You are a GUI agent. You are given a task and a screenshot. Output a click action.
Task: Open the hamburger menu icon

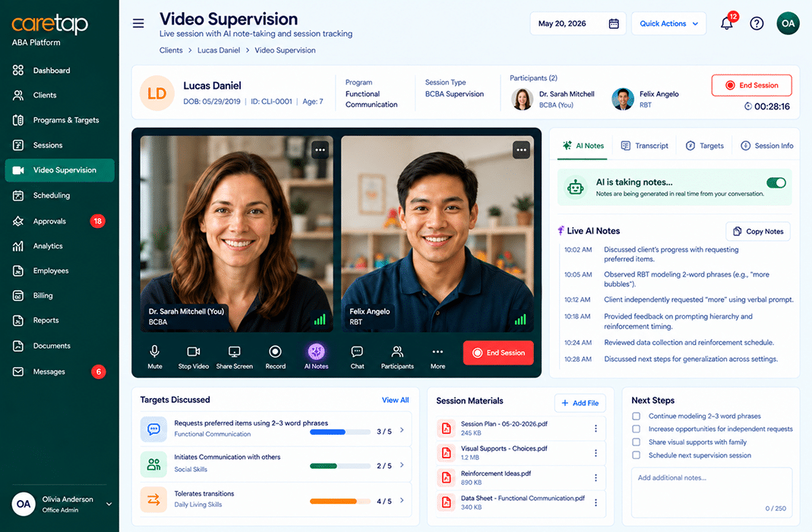(x=138, y=24)
